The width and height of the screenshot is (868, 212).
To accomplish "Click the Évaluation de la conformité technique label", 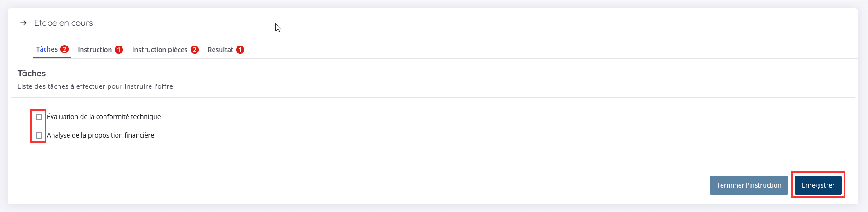I will [104, 117].
